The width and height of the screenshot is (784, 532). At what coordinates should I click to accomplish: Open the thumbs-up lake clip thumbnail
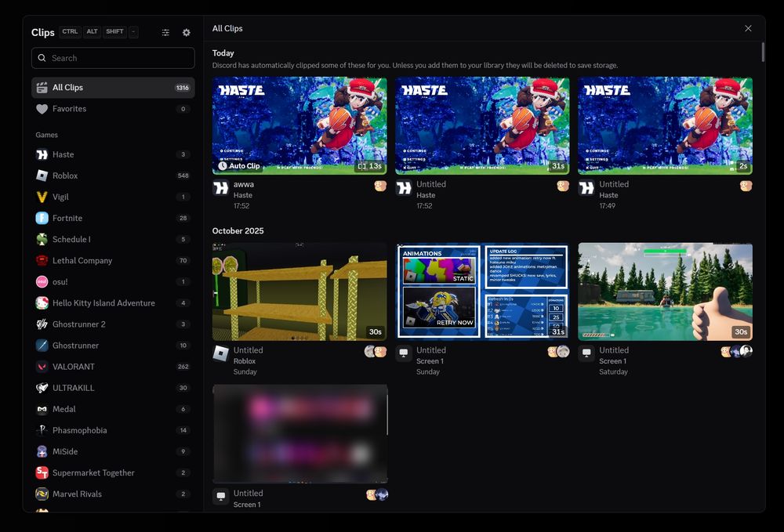[666, 291]
